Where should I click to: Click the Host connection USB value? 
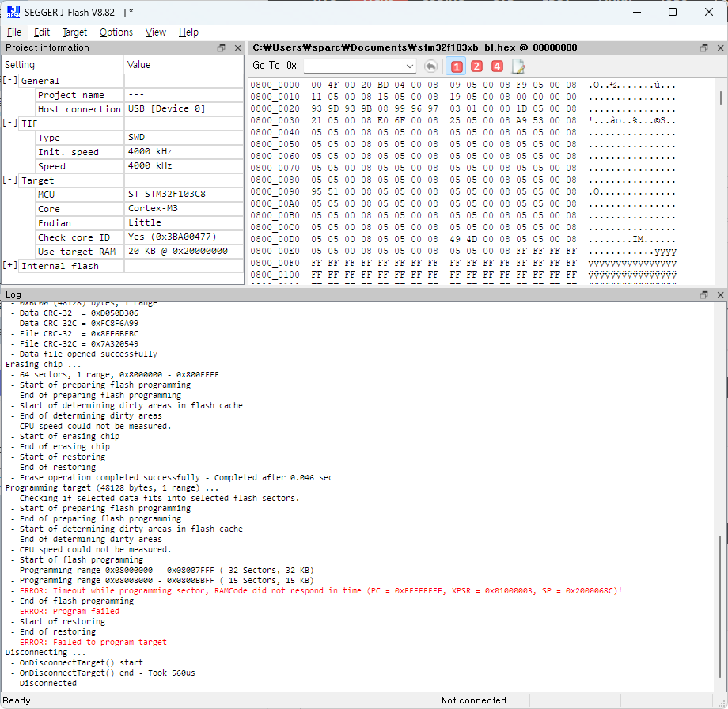166,109
